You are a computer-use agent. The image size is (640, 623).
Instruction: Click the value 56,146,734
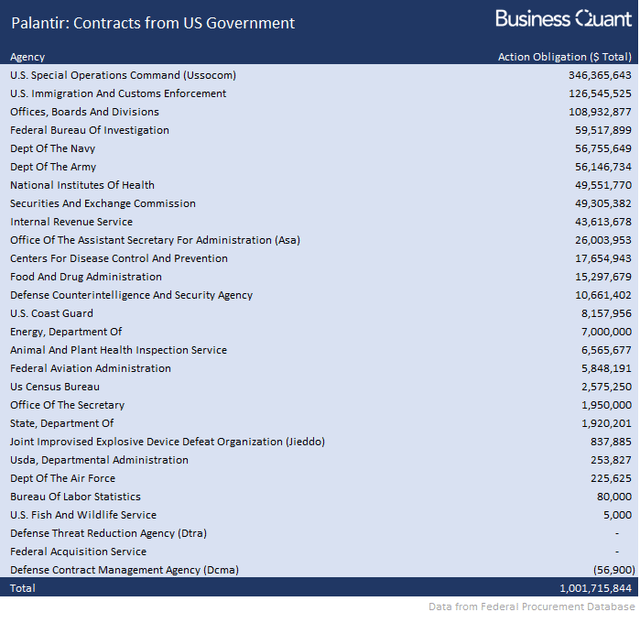(603, 167)
